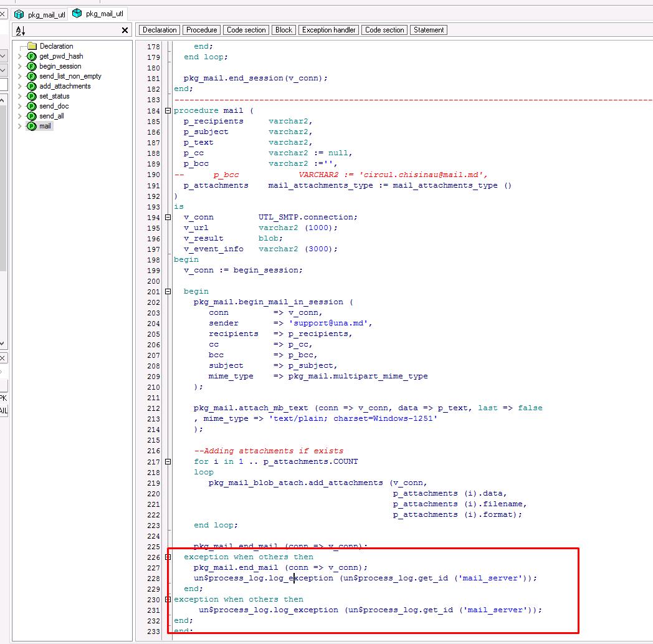Collapse the for loop fold at line 217
The height and width of the screenshot is (644, 653).
coord(168,461)
